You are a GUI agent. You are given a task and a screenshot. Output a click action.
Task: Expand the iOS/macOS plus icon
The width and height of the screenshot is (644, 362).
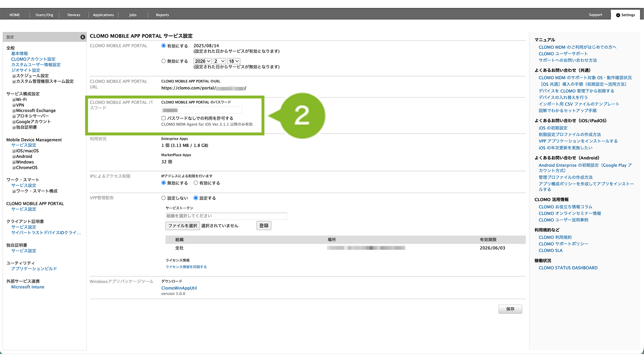coord(14,151)
